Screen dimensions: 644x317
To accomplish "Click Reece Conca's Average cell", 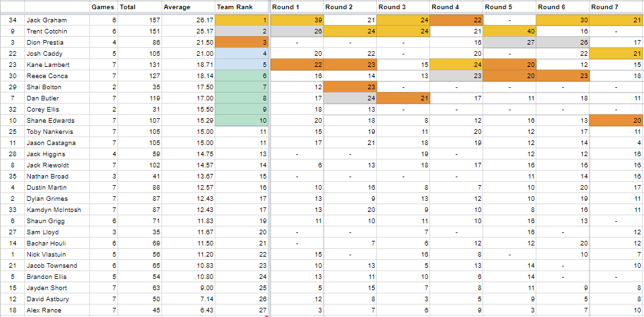I will (188, 76).
